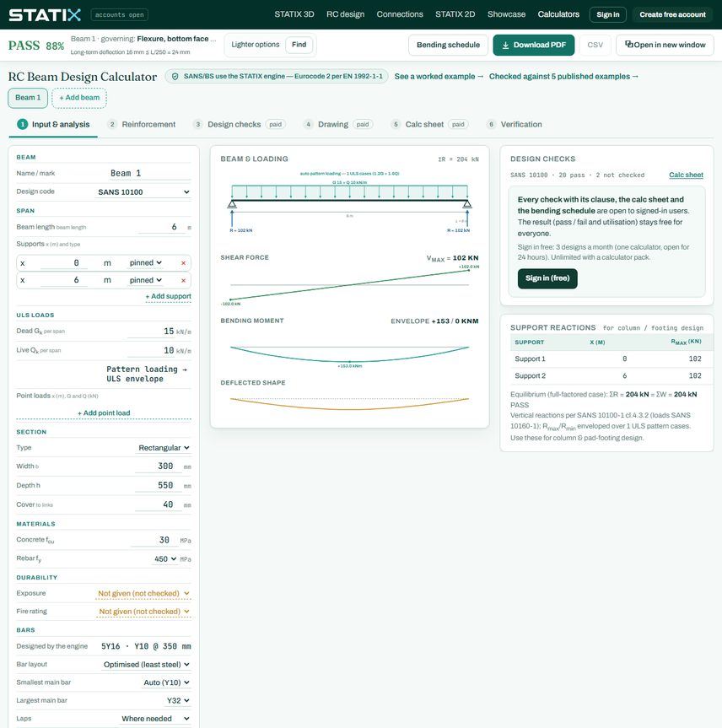
Task: Open the Laps dropdown
Action: coord(155,719)
